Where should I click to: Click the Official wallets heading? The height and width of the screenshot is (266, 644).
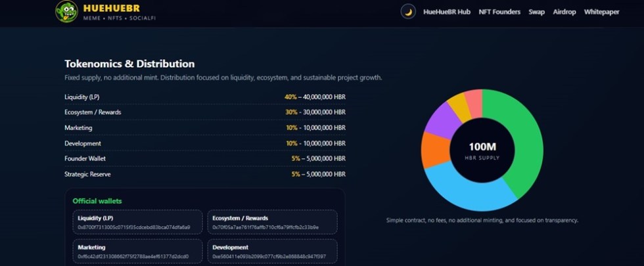coord(97,201)
